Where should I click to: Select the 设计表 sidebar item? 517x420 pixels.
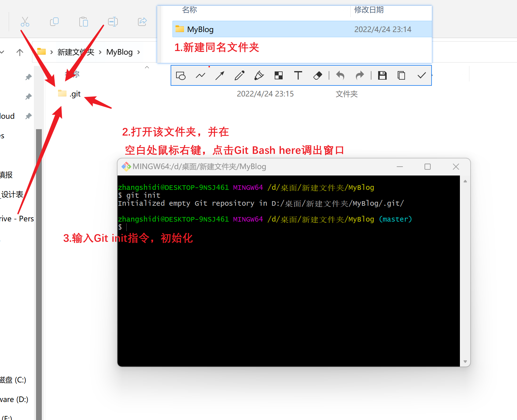tap(12, 194)
